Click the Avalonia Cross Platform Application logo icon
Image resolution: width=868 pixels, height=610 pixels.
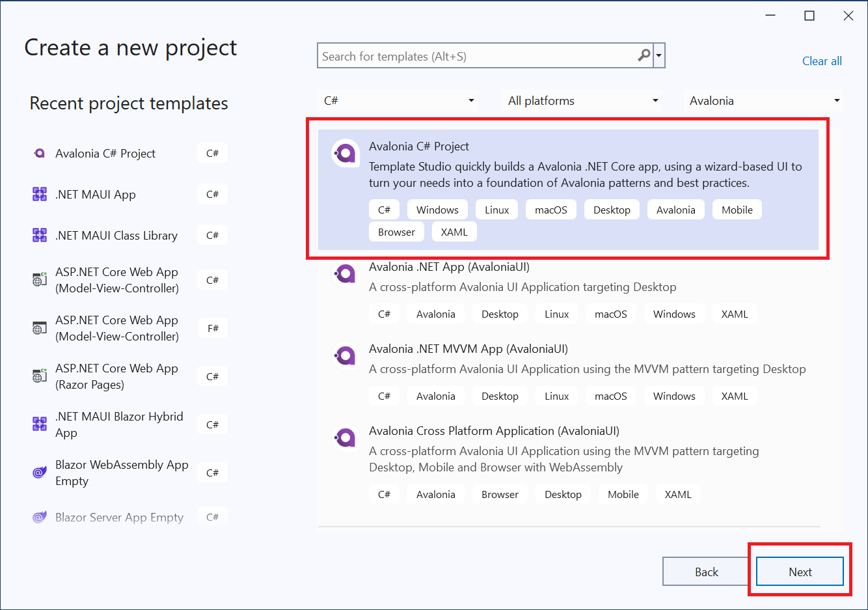[x=345, y=437]
